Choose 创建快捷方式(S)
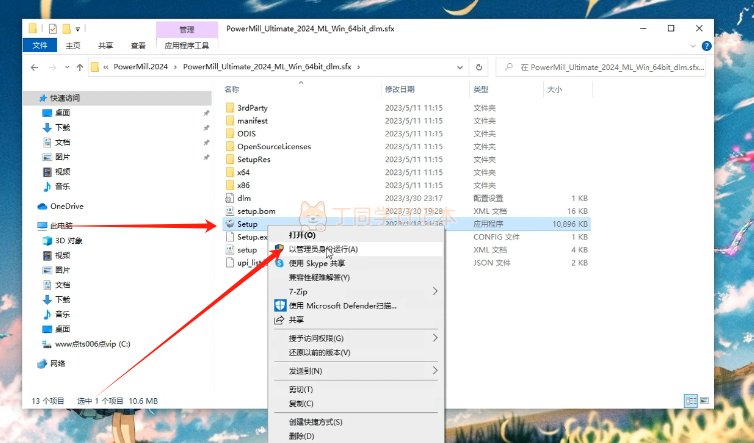Image resolution: width=754 pixels, height=443 pixels. click(315, 422)
